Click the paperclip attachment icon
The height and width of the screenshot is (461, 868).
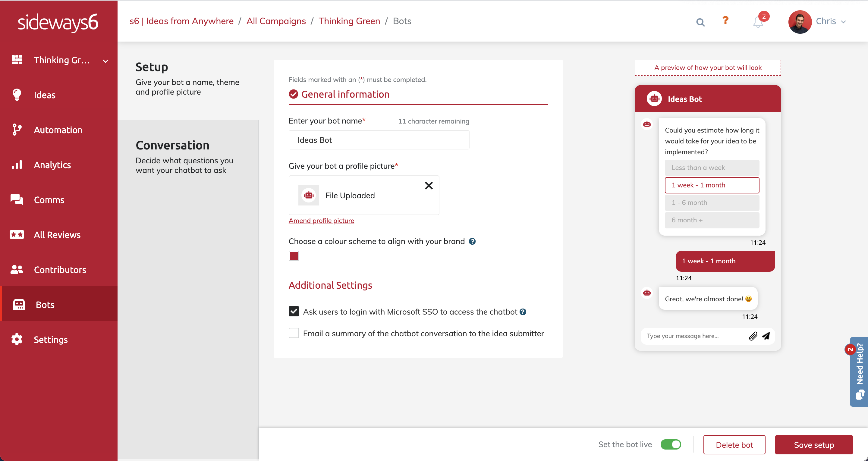tap(753, 336)
